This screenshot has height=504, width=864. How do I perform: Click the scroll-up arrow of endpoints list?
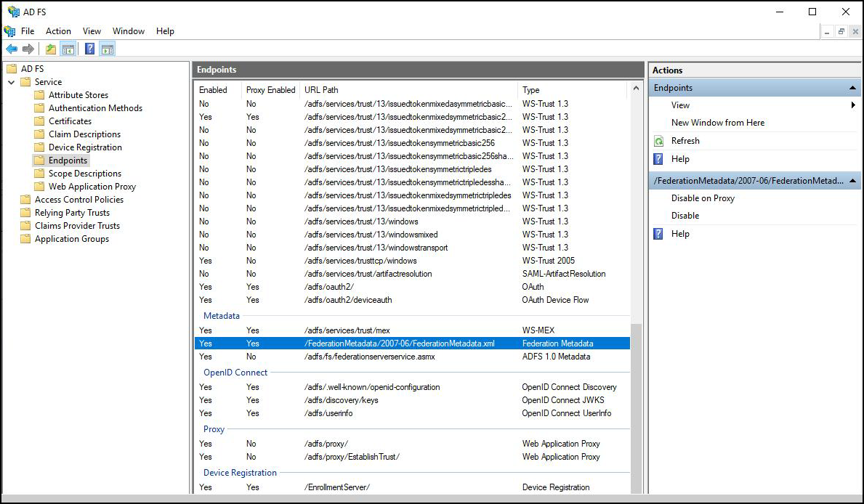(x=637, y=89)
